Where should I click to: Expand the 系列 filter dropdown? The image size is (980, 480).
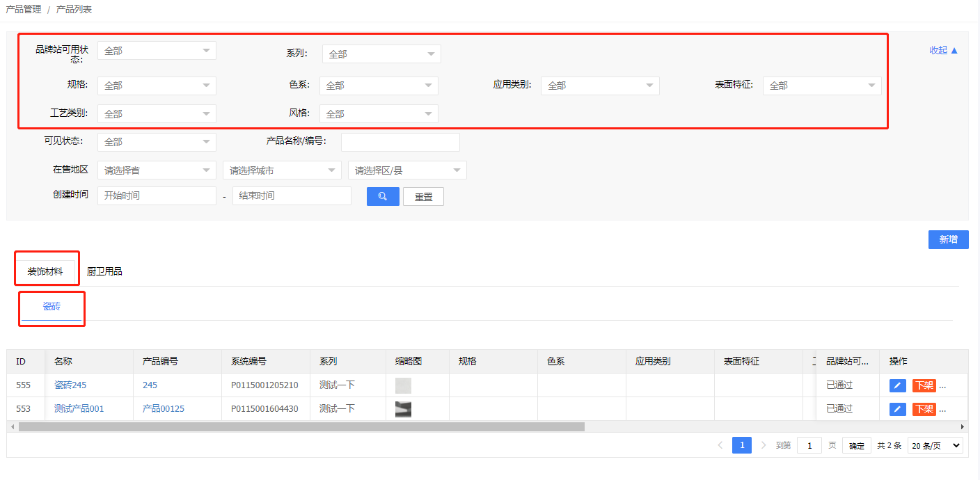click(381, 54)
